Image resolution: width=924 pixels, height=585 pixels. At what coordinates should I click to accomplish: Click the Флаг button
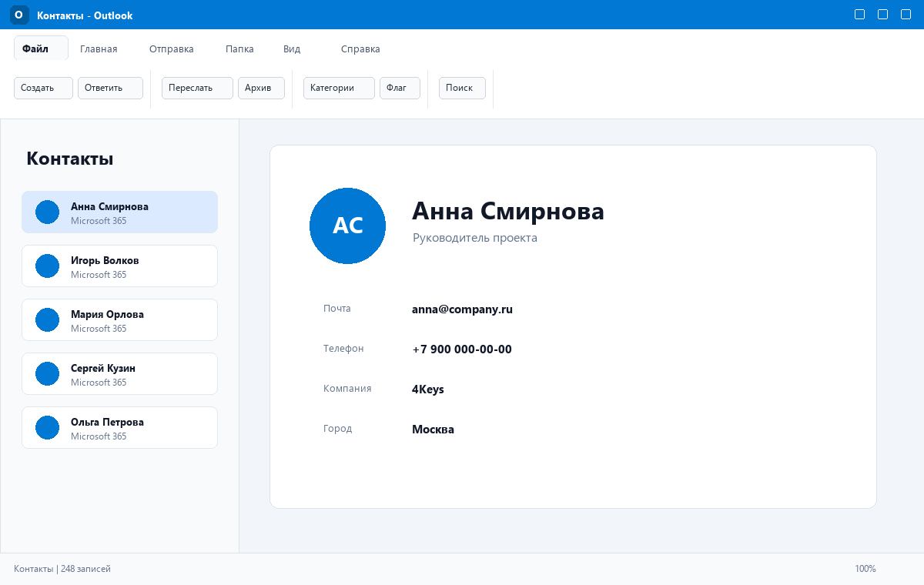400,88
